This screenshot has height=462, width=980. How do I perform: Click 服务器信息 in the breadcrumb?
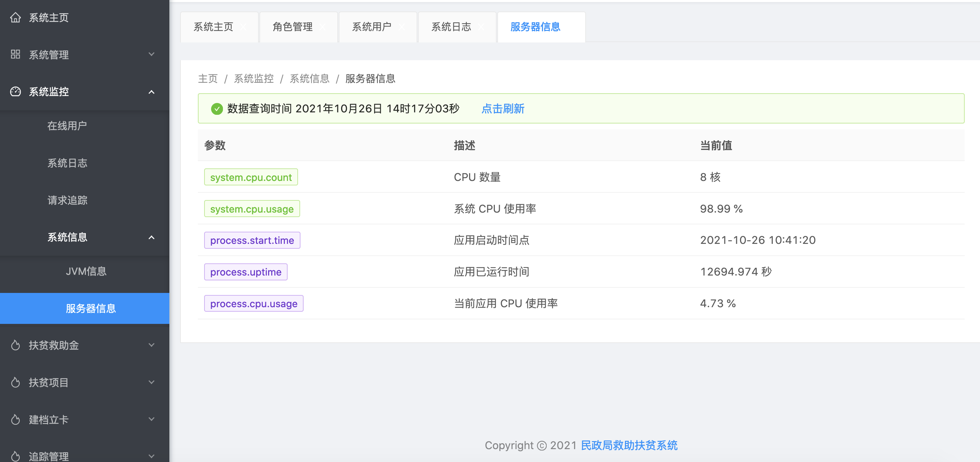point(370,79)
